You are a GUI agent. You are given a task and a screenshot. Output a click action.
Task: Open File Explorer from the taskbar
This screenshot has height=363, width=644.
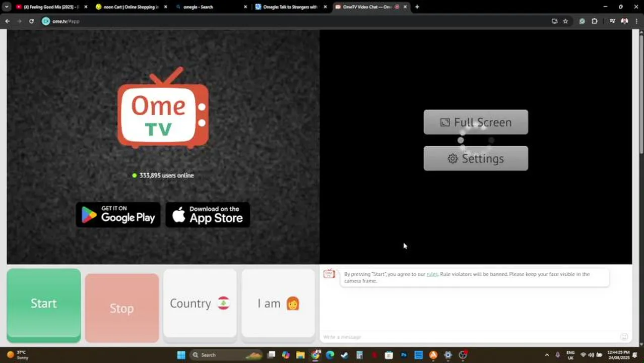[x=300, y=355]
